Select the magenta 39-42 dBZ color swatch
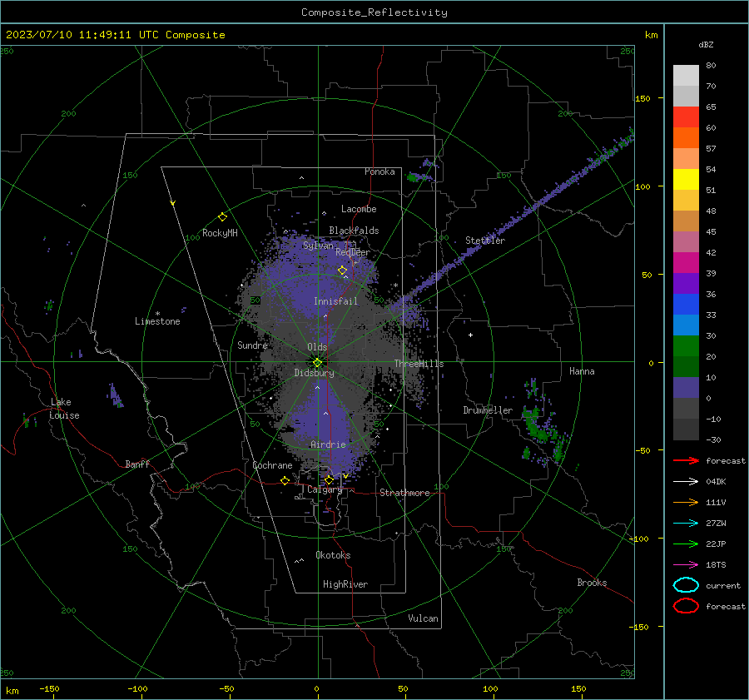Screen dimensions: 749x700 pyautogui.click(x=686, y=263)
